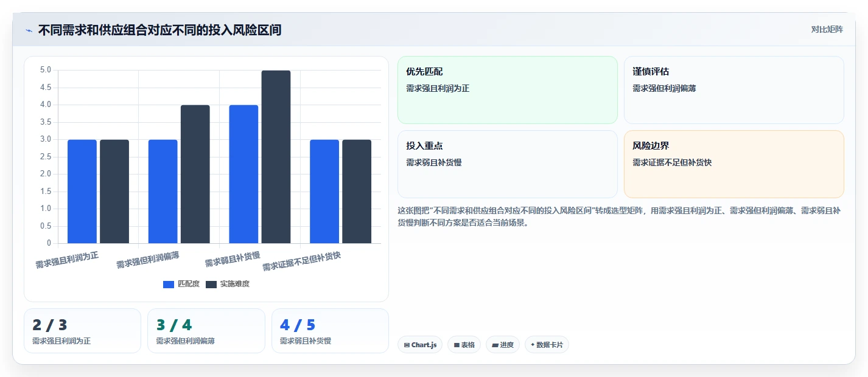Screen dimensions: 868x377
Task: Click the 对比矩阵 label in header
Action: 827,29
